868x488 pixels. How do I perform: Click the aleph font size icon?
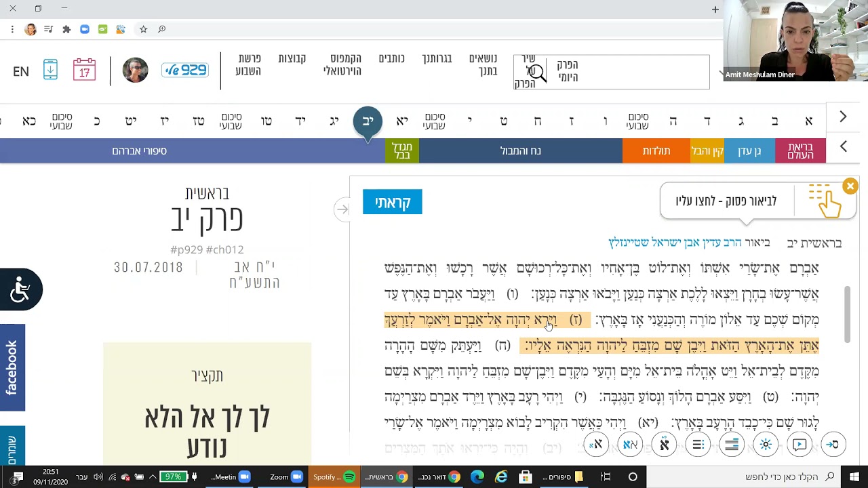point(596,445)
